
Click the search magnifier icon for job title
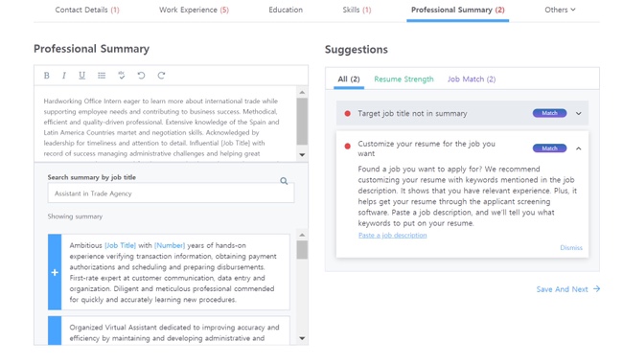tap(284, 181)
